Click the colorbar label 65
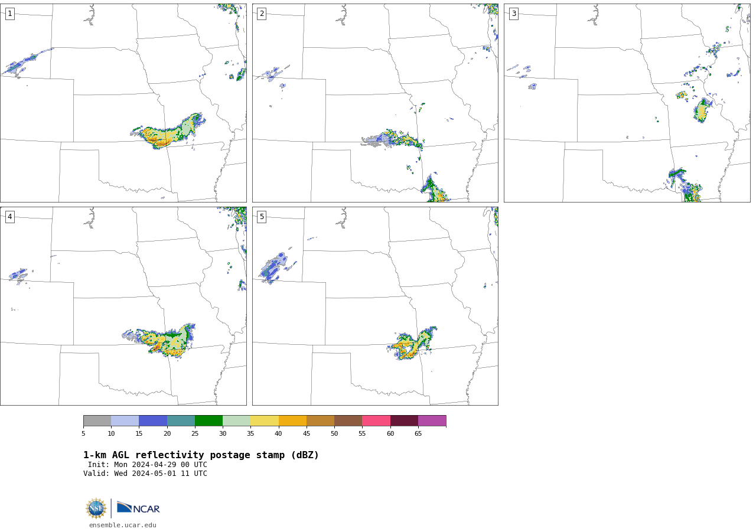The height and width of the screenshot is (532, 756). [418, 433]
